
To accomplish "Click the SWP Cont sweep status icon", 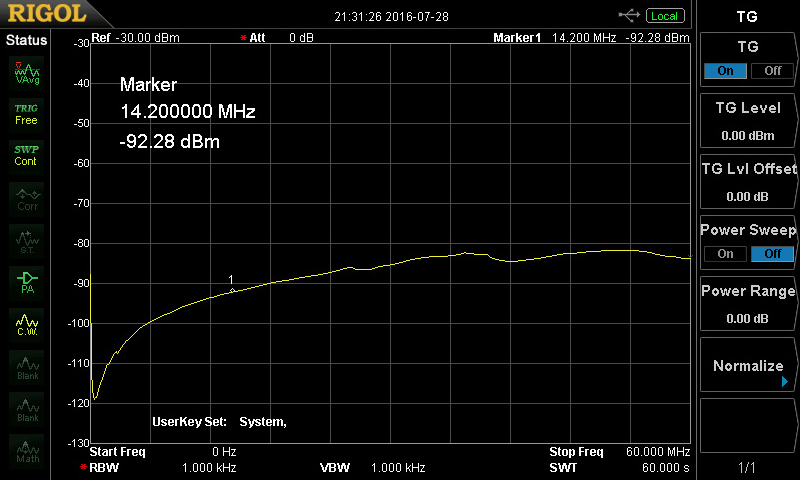I will [x=26, y=155].
